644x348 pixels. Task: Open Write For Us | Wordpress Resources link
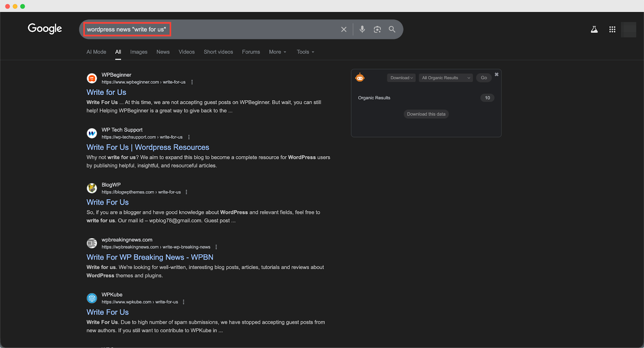[x=148, y=147]
